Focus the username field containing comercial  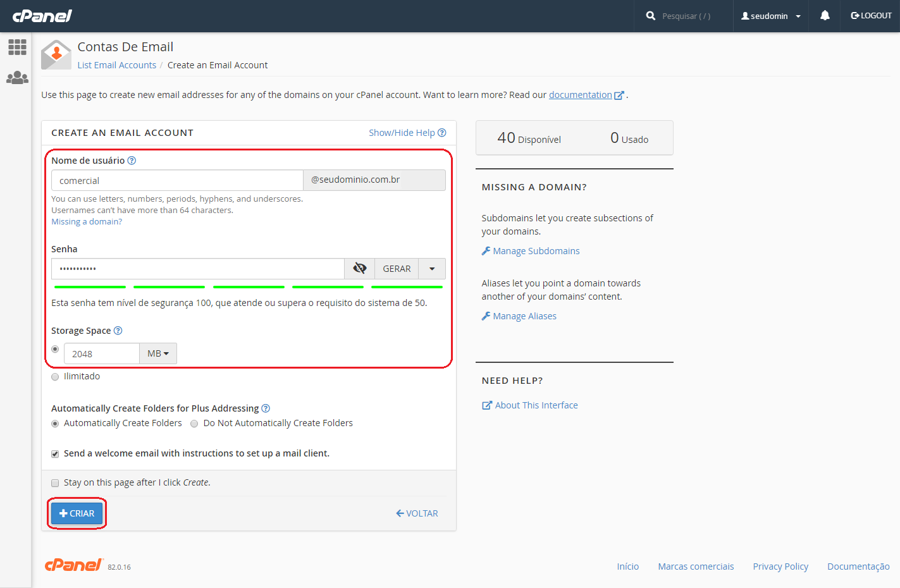177,180
